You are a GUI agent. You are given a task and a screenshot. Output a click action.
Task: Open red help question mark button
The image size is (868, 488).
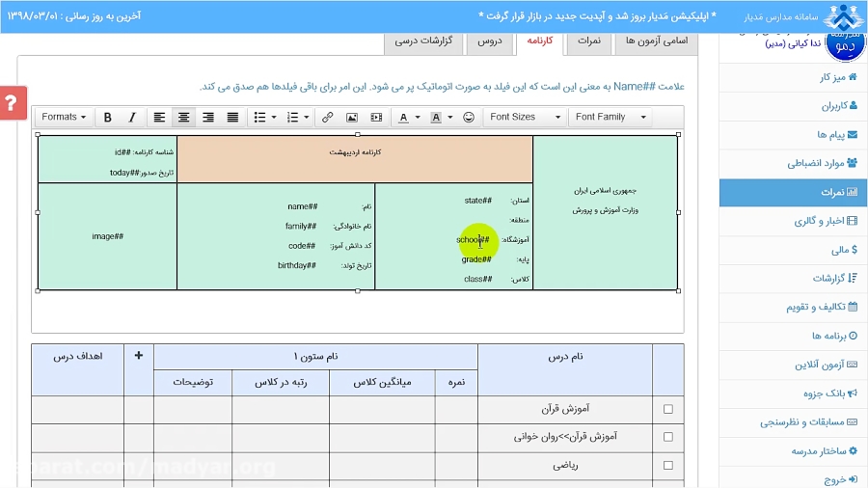coord(13,103)
